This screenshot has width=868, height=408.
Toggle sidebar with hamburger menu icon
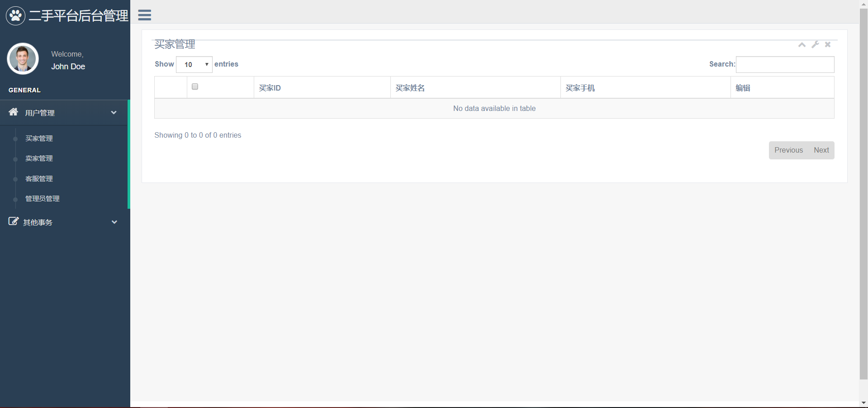point(145,15)
